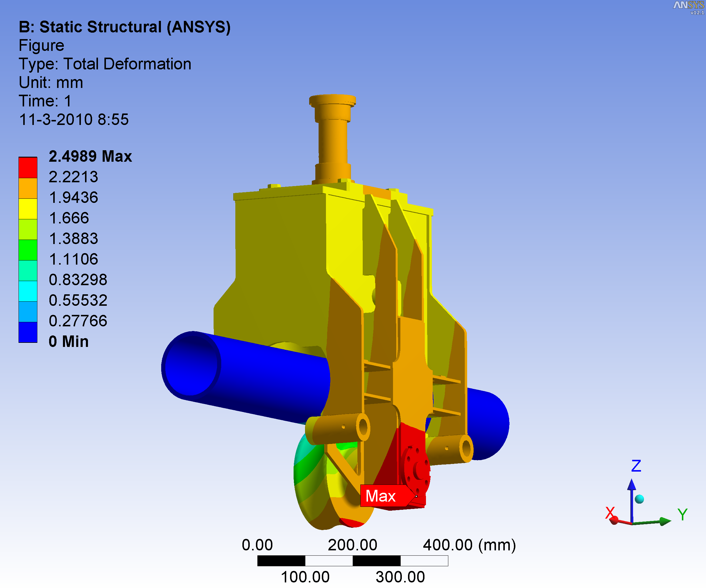Click the legend value "1.9436"

[73, 197]
